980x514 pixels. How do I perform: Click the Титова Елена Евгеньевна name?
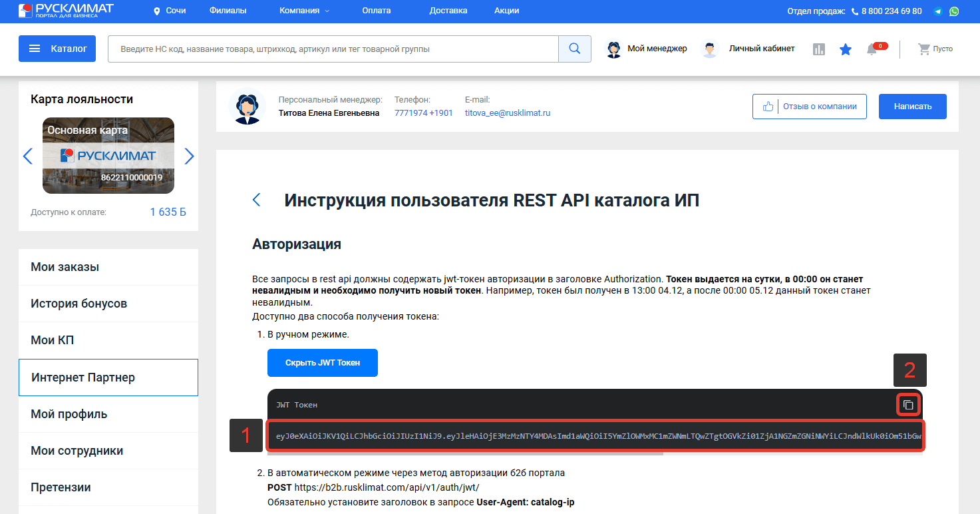329,113
